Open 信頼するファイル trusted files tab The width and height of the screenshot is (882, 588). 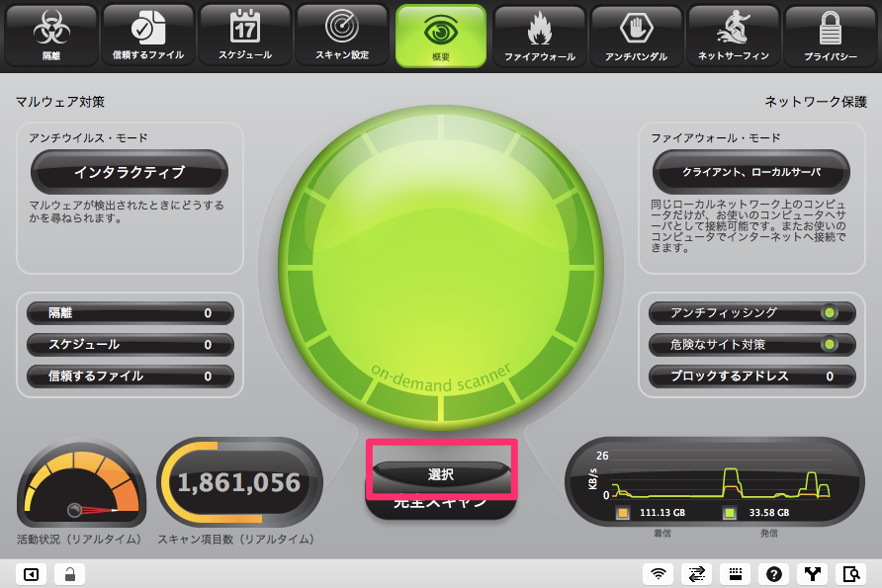pyautogui.click(x=147, y=36)
